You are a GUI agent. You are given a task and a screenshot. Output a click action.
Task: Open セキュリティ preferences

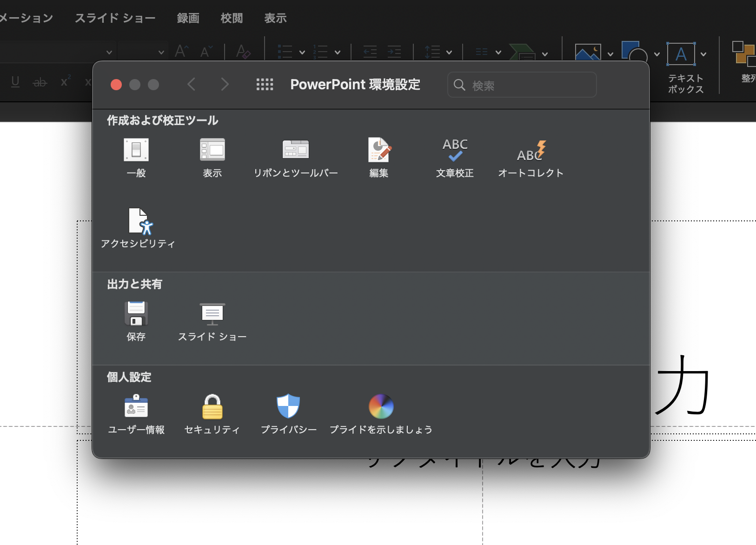click(212, 414)
